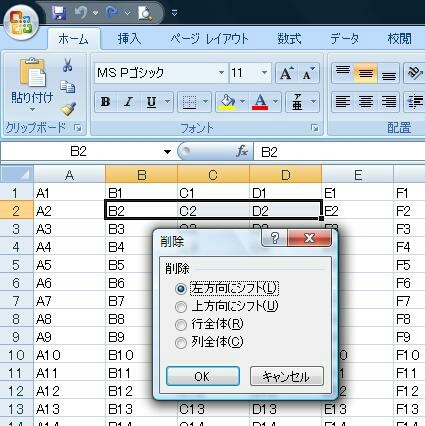
Task: Select cell A7
Action: coord(69,301)
